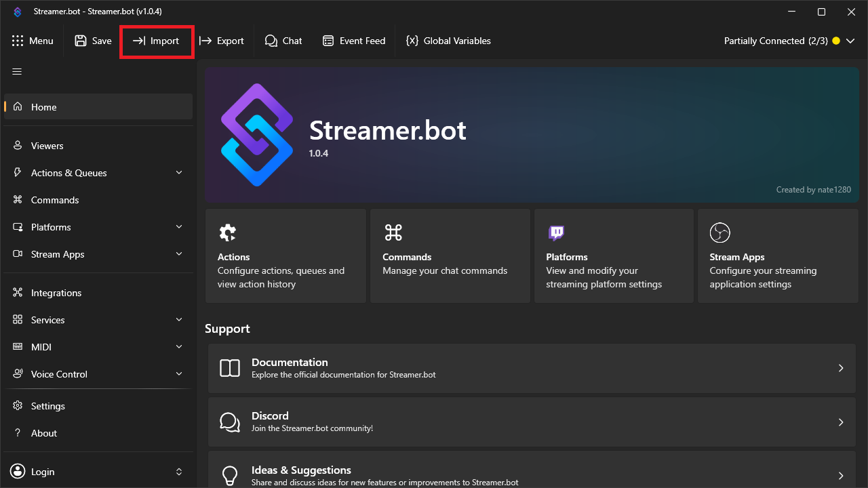Open the Documentation support link
The width and height of the screenshot is (868, 488).
[532, 368]
